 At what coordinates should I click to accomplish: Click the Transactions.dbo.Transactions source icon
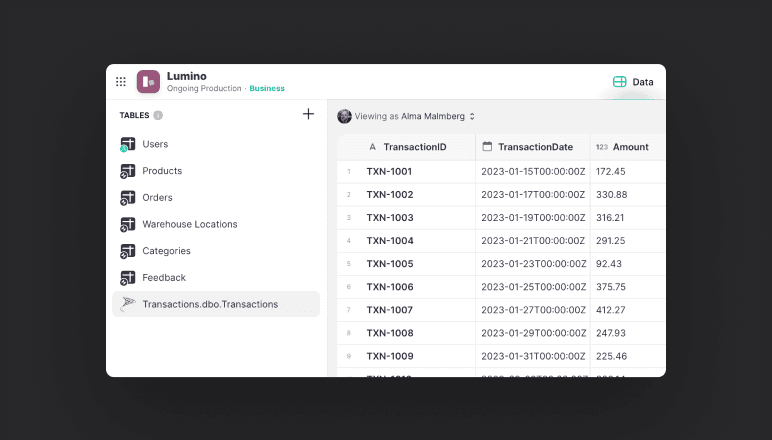[x=127, y=304]
